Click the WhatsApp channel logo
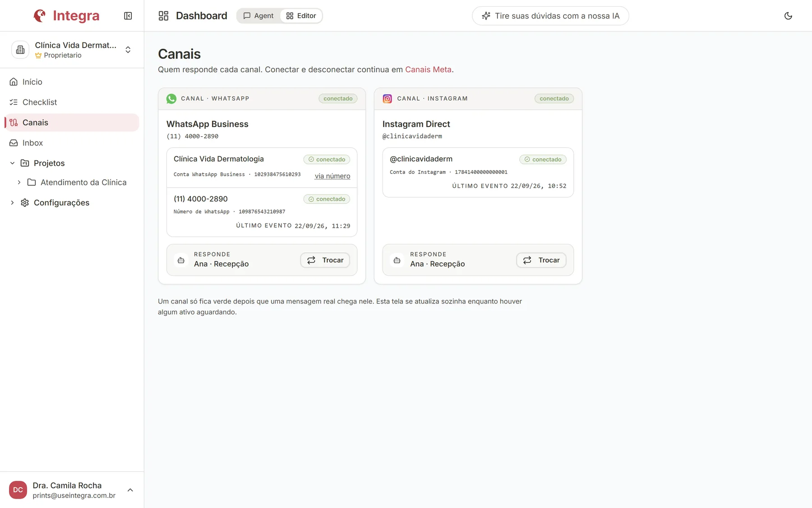 coord(171,98)
